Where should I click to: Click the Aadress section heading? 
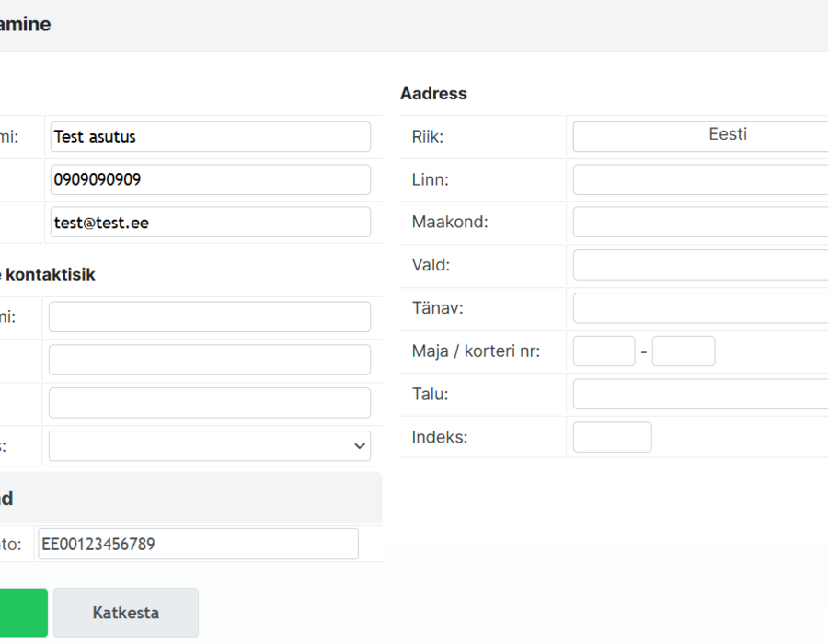coord(433,94)
